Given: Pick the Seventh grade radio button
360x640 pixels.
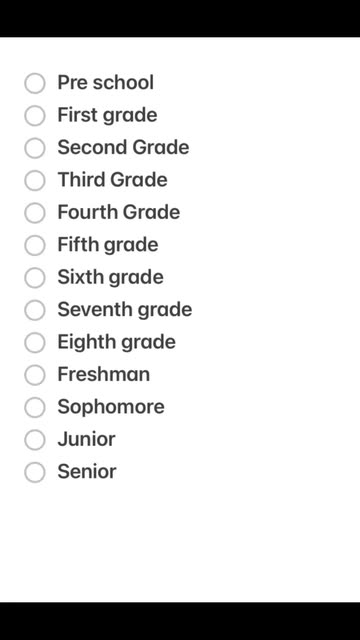Looking at the screenshot, I should 35,310.
